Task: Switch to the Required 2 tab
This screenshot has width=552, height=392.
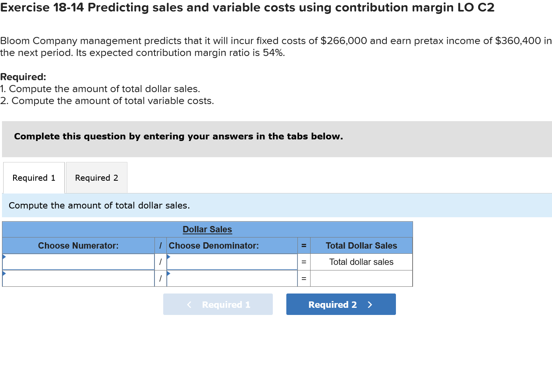Action: coord(96,178)
